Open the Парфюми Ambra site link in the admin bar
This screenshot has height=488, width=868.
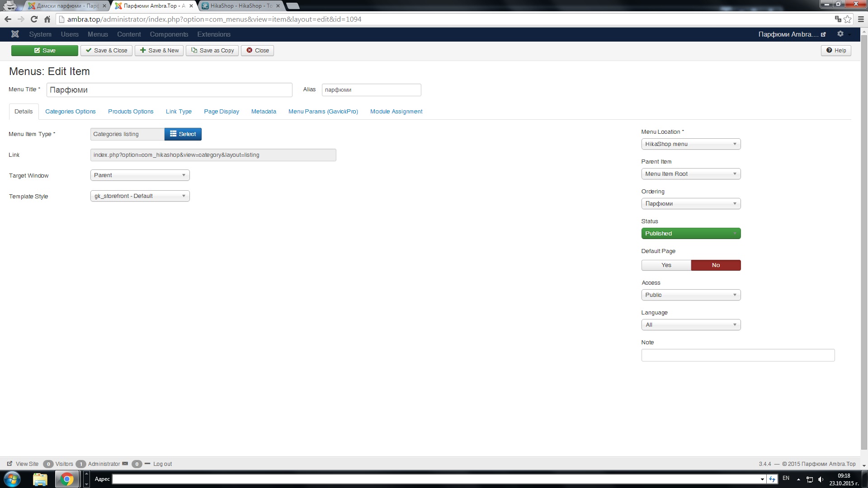[792, 34]
